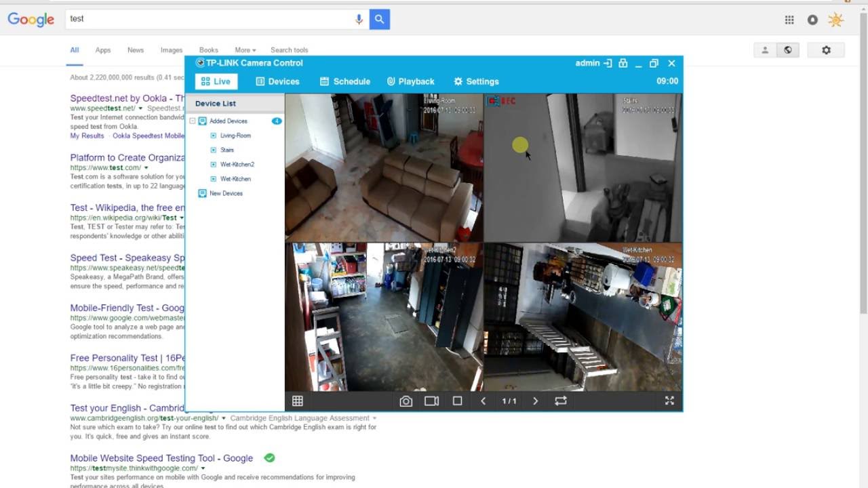Click the Stairs live video feed
This screenshot has width=868, height=488.
coord(583,167)
